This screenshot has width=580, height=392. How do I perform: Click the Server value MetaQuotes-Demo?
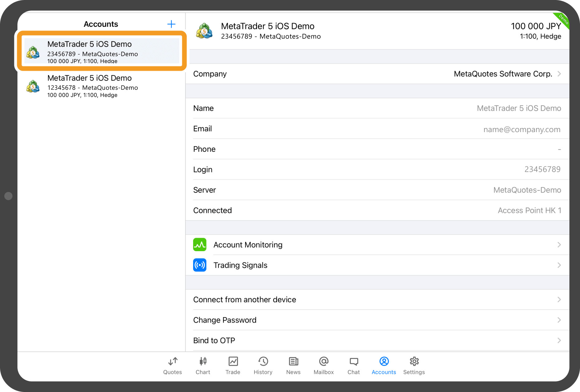[x=527, y=190]
